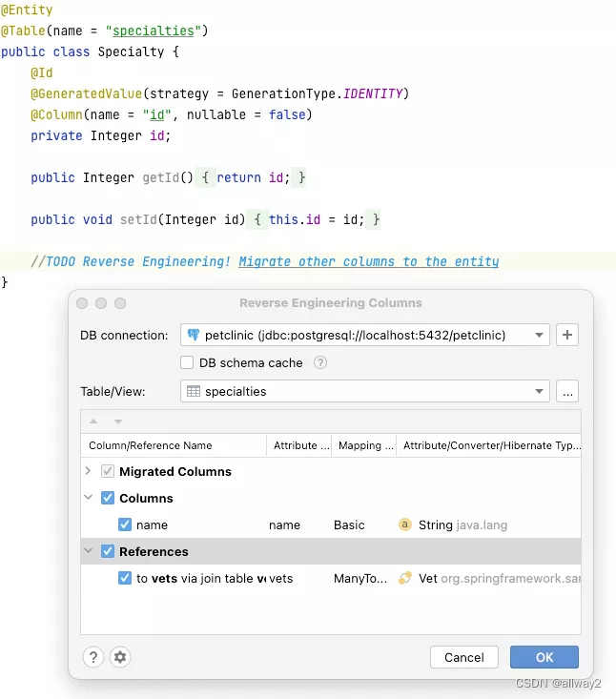Click the Cancel button
Screen dimensions: 616x699
[464, 657]
